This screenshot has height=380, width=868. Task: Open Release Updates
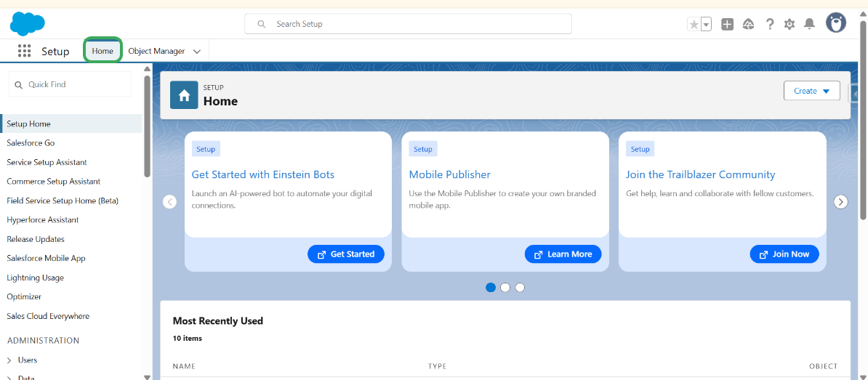(36, 239)
